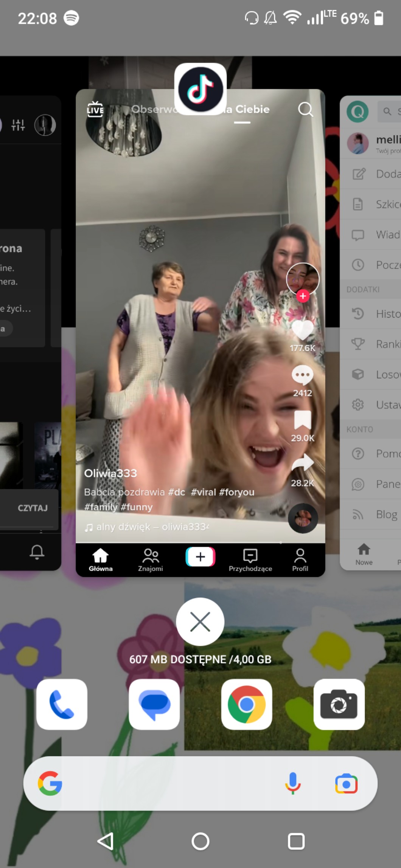Tap the spinning sound disc icon

pos(303,518)
